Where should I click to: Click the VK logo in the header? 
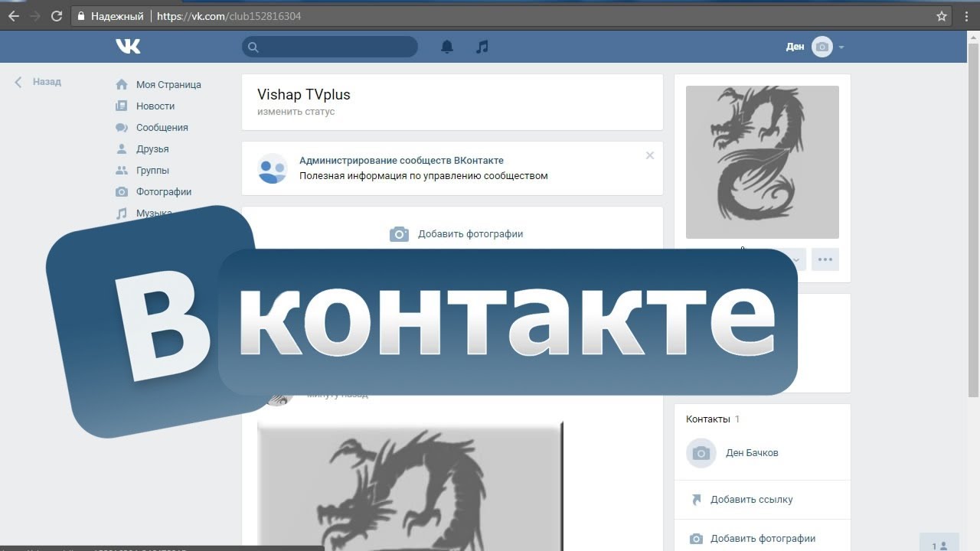coord(128,47)
